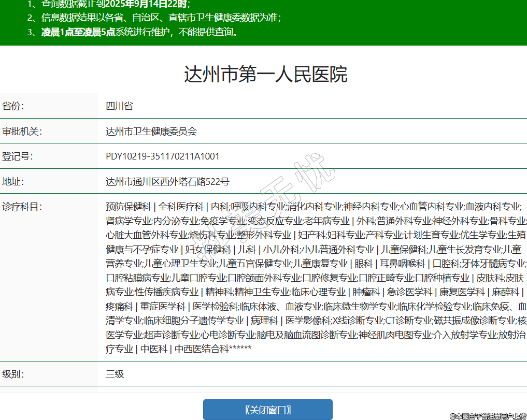This screenshot has height=420, width=527.
Task: Select the province value 四川省
Action: [x=119, y=106]
